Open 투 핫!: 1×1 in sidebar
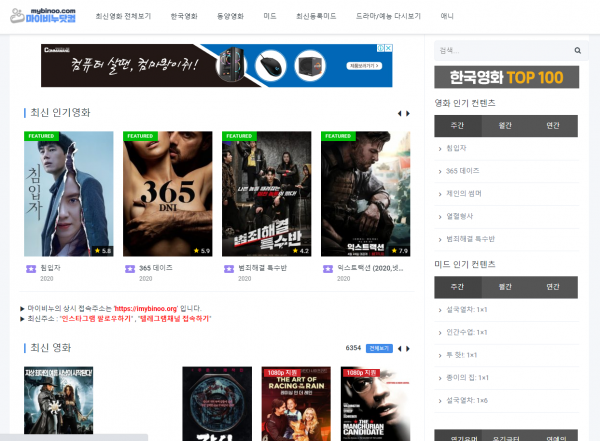This screenshot has height=441, width=600. click(461, 355)
